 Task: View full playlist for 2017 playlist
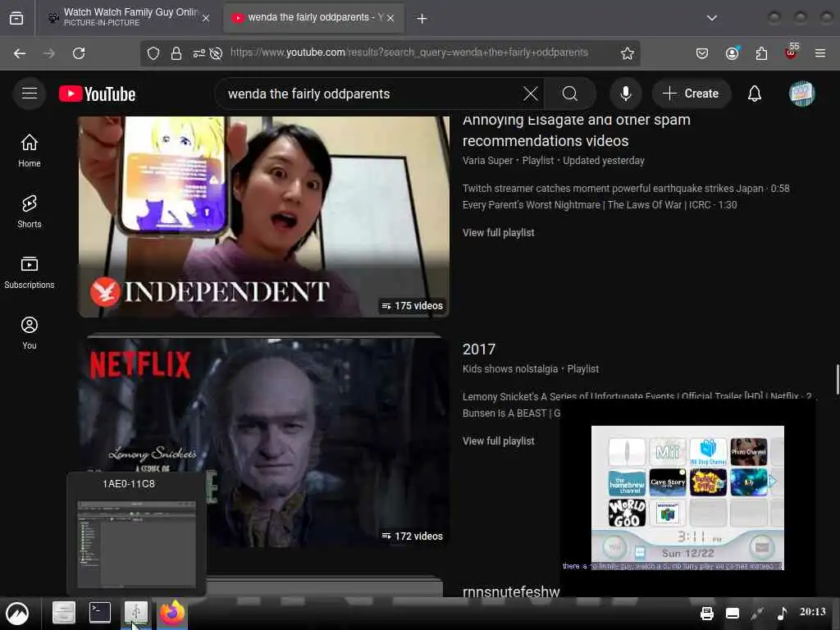tap(498, 441)
